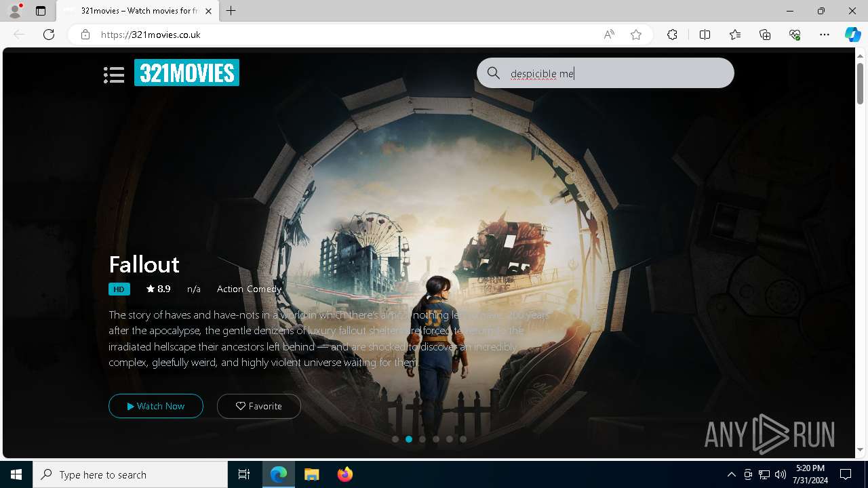The image size is (868, 488).
Task: Focus the movie search field
Action: click(x=605, y=73)
